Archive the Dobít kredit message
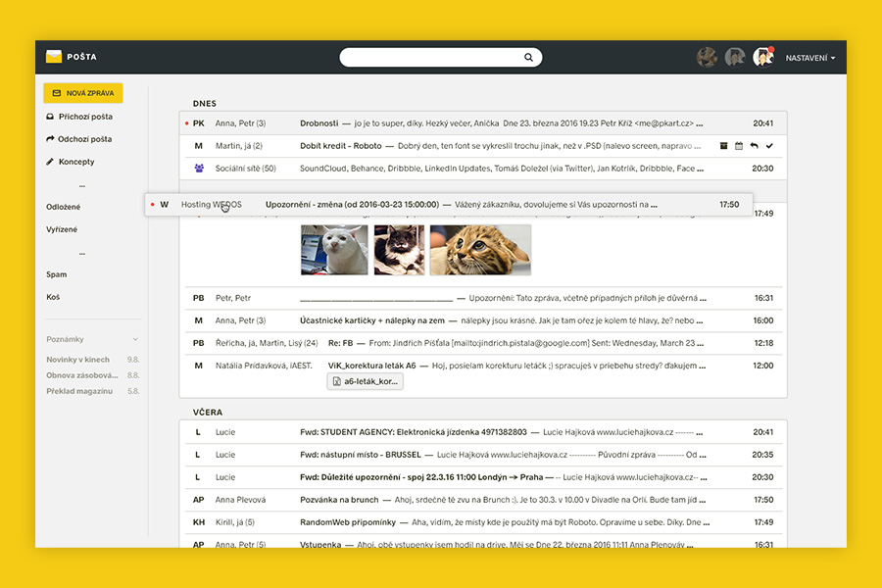Viewport: 882px width, 588px height. tap(723, 146)
